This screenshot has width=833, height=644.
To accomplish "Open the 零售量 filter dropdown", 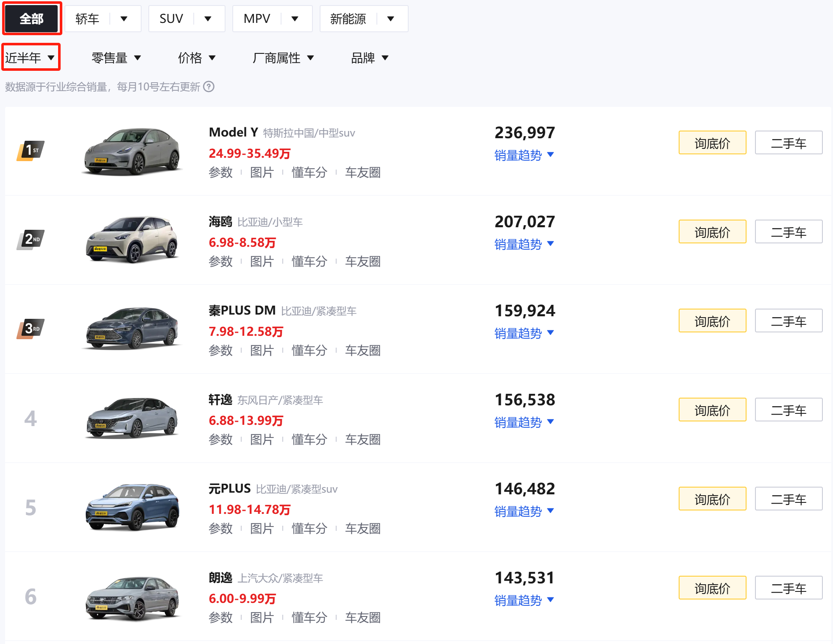I will pos(116,58).
